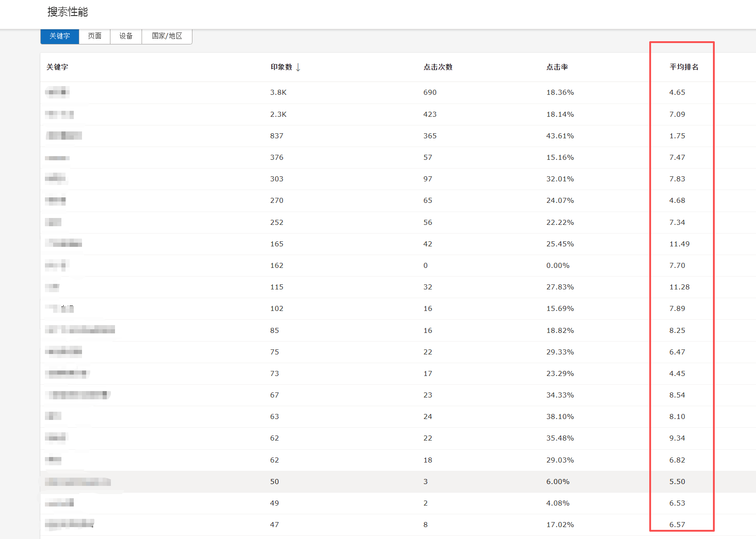Screen dimensions: 756x539
Task: Click the keyword with 47 impressions
Action: tap(70, 524)
